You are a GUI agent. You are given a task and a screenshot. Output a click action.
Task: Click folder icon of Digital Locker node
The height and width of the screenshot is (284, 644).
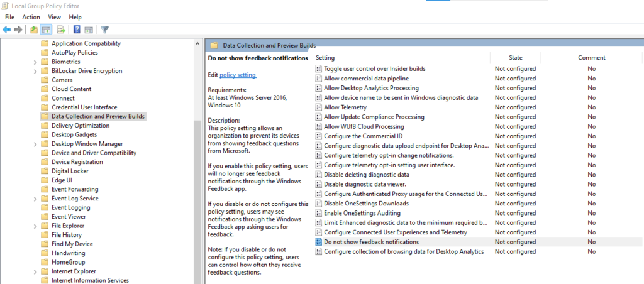coord(45,171)
